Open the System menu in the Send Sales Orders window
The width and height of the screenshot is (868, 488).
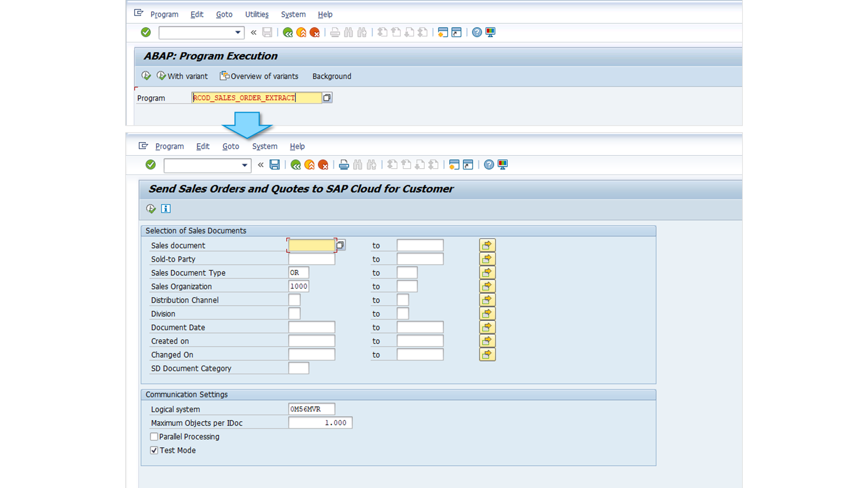click(x=265, y=146)
